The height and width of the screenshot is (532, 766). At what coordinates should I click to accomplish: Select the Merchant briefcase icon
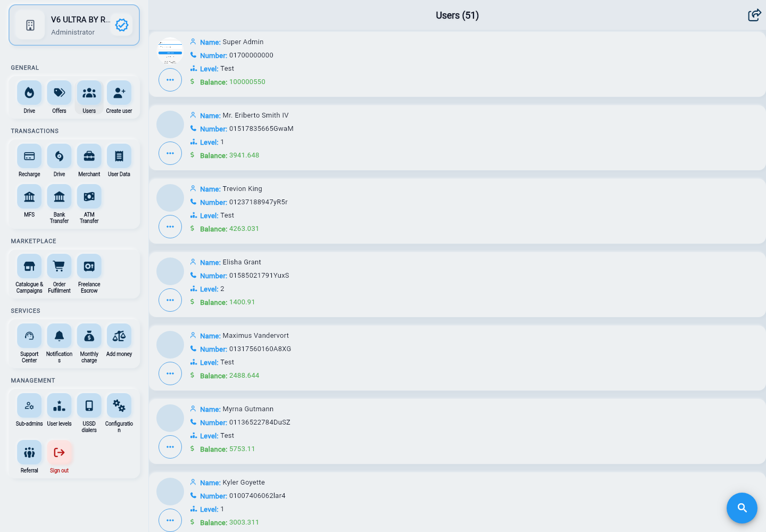(x=89, y=156)
